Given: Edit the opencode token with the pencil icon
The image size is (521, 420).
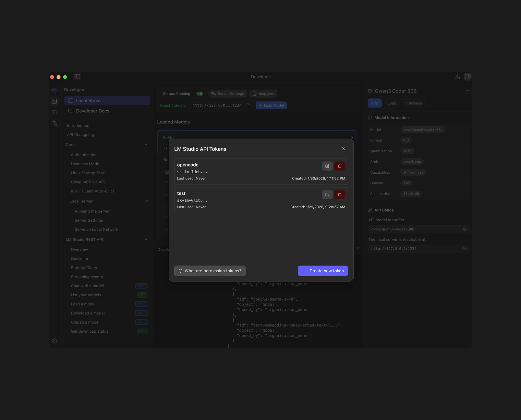Looking at the screenshot, I should (327, 166).
